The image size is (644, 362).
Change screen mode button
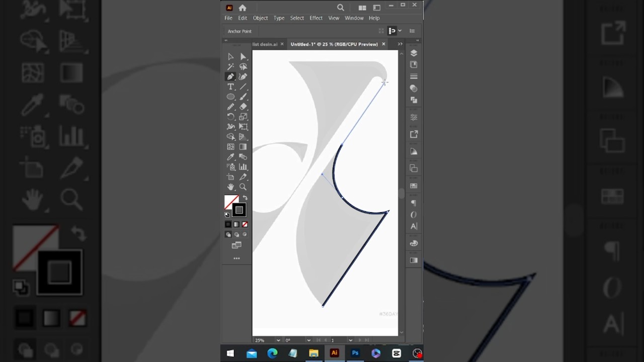pyautogui.click(x=236, y=245)
